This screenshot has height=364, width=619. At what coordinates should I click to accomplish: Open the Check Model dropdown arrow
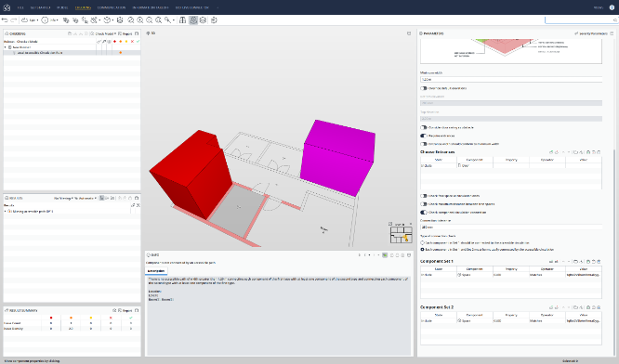(x=115, y=34)
